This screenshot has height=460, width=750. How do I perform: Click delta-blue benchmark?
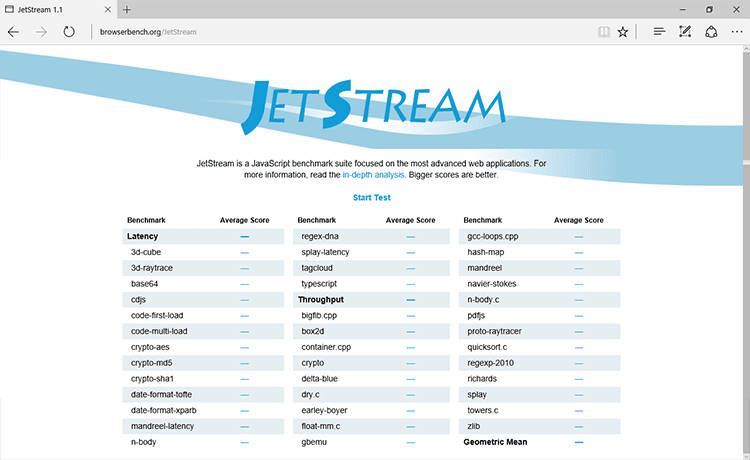[320, 379]
